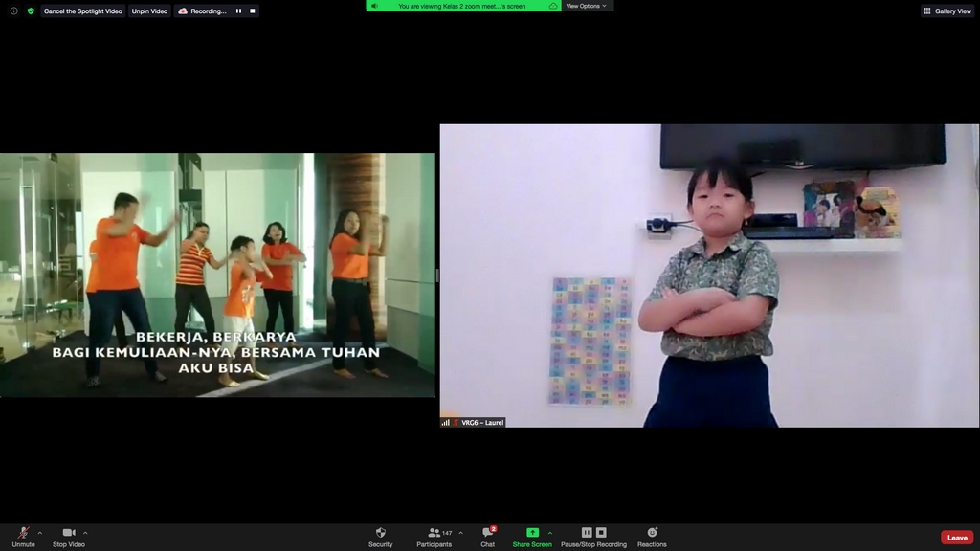Leave the meeting
980x551 pixels.
pyautogui.click(x=956, y=537)
